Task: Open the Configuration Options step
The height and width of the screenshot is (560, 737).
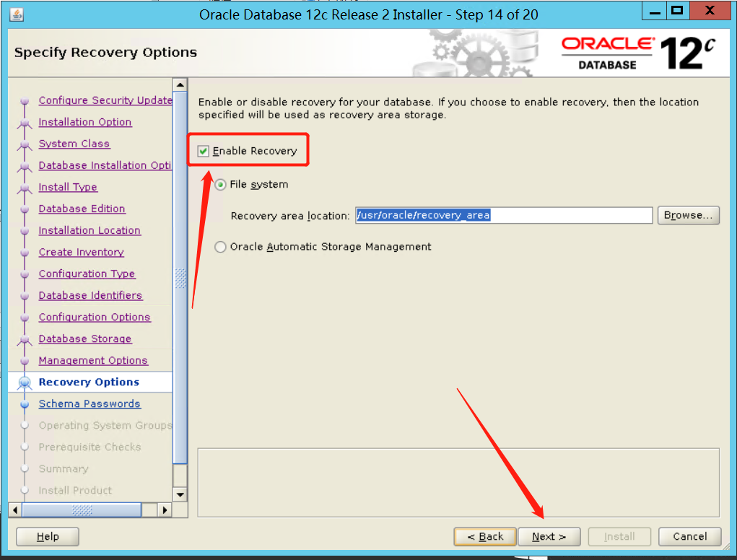Action: pyautogui.click(x=95, y=317)
